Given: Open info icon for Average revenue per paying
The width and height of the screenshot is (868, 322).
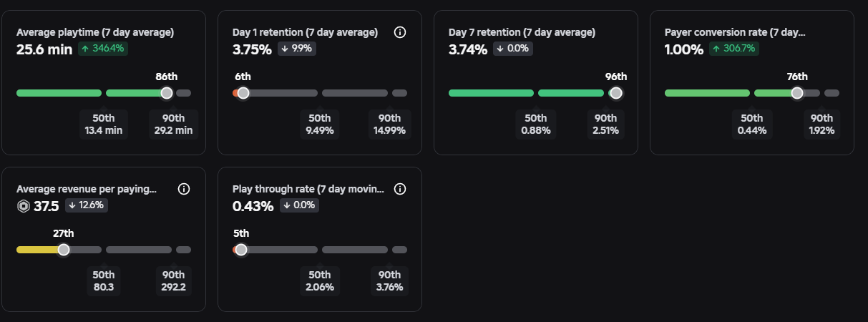Looking at the screenshot, I should coord(184,189).
